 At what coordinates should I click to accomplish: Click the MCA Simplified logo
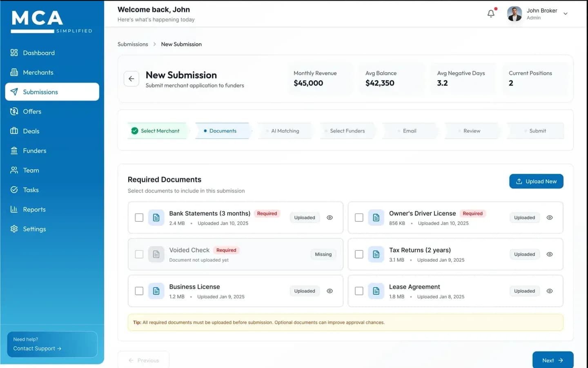(x=51, y=22)
